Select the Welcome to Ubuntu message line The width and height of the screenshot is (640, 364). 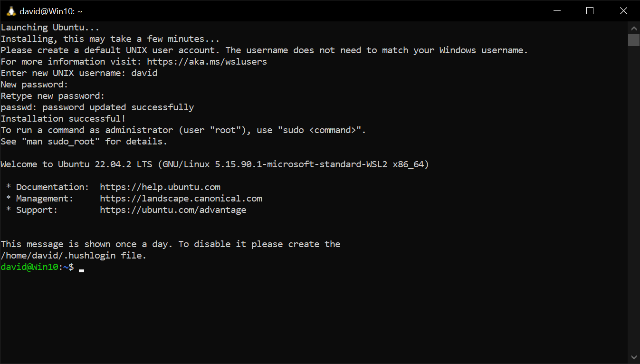[x=214, y=164]
